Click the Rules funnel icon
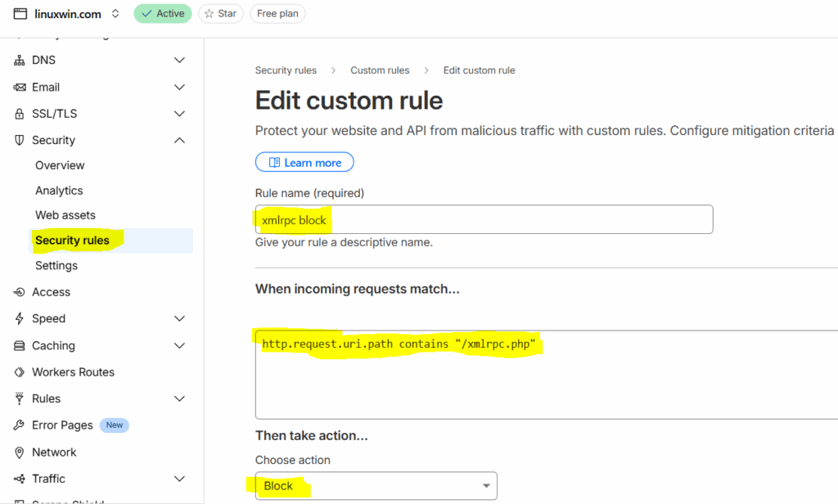 pos(20,398)
